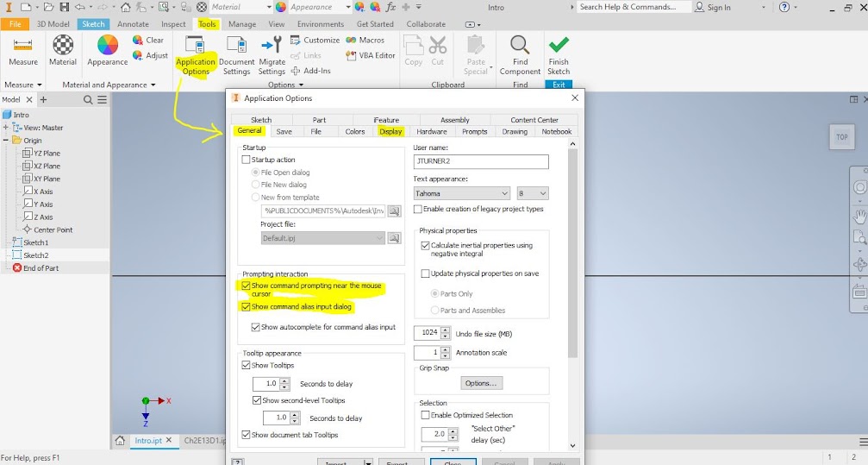868x465 pixels.
Task: Launch the VBA Editor
Action: [371, 55]
